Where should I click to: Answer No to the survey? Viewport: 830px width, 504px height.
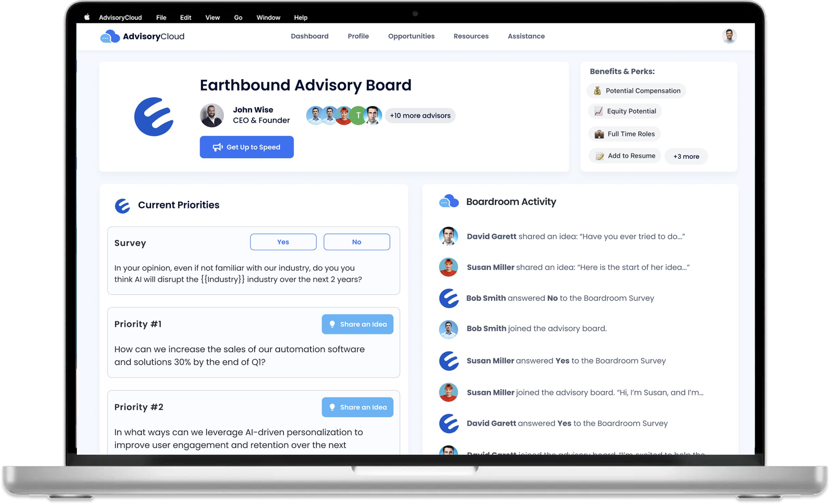tap(356, 242)
